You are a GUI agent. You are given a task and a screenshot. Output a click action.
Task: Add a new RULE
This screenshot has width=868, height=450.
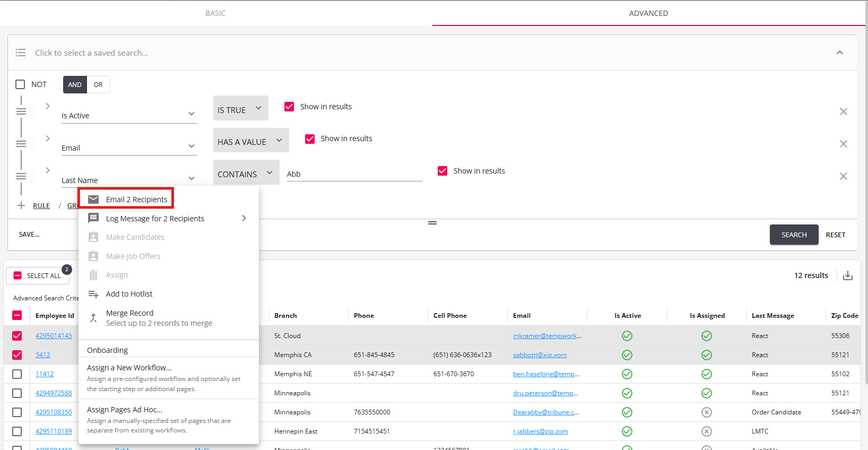[x=41, y=205]
